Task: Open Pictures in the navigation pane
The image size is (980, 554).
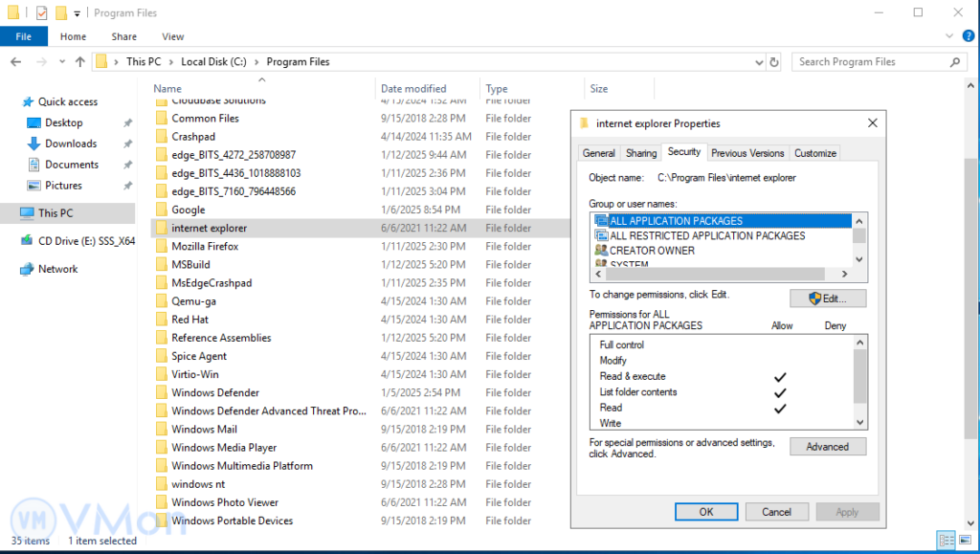Action: click(x=63, y=186)
